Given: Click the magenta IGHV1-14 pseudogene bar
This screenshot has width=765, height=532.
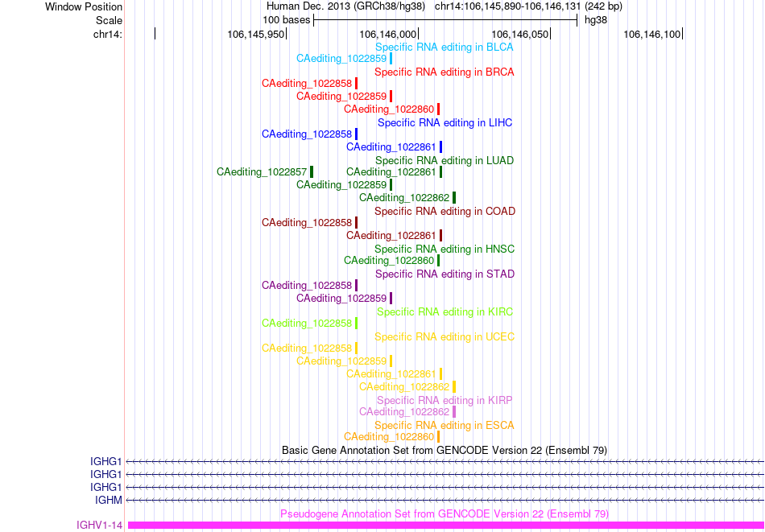Looking at the screenshot, I should [x=446, y=525].
